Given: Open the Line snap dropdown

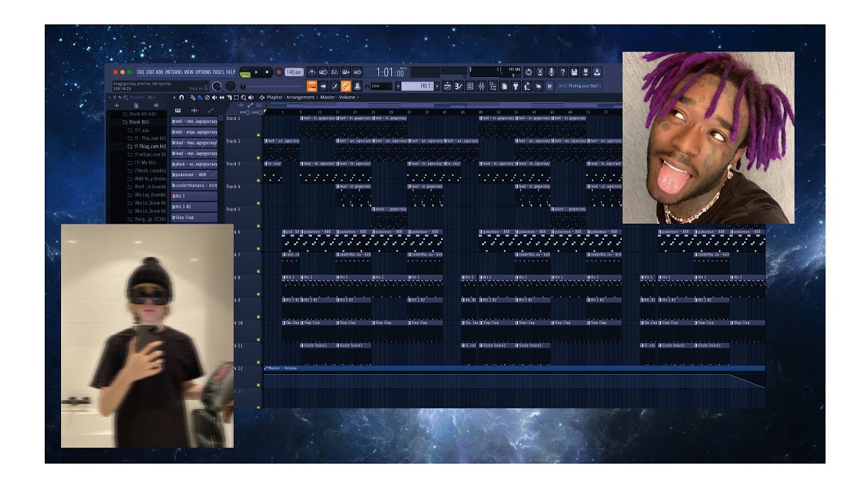Looking at the screenshot, I should tap(381, 86).
